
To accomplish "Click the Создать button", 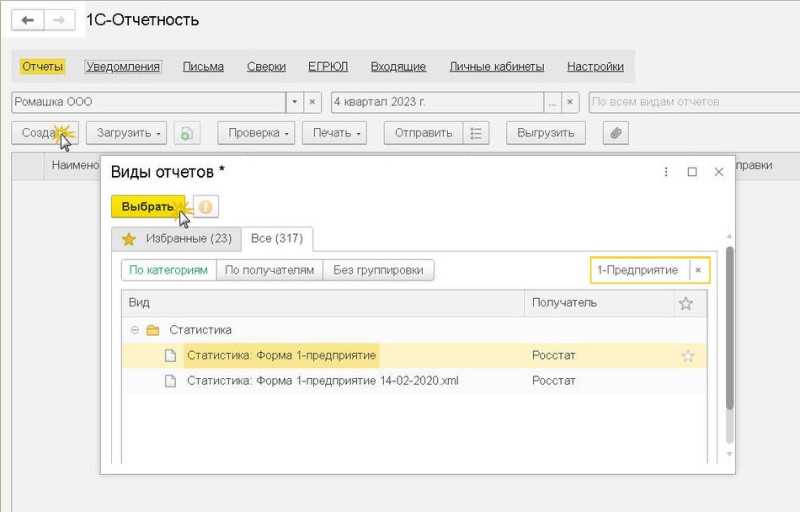I will point(45,133).
